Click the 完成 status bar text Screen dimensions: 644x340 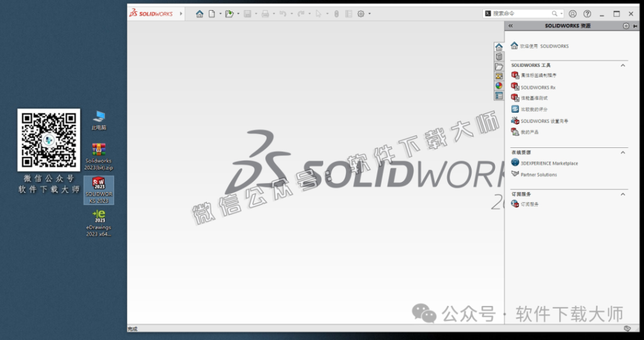point(132,329)
